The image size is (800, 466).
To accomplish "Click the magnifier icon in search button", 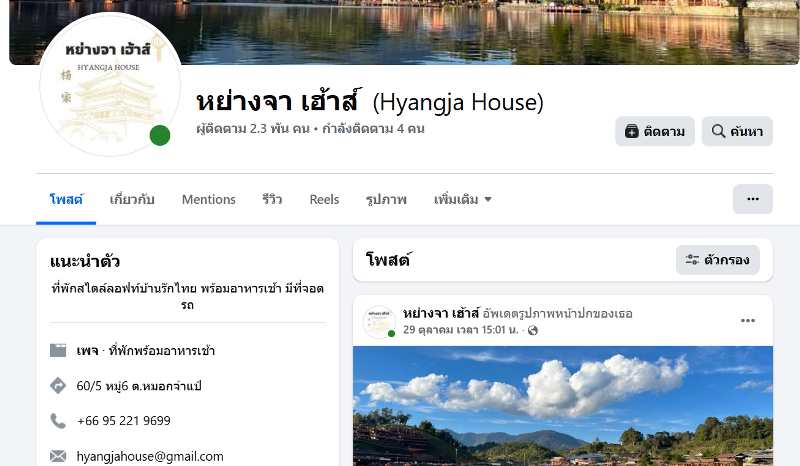I will [x=718, y=131].
